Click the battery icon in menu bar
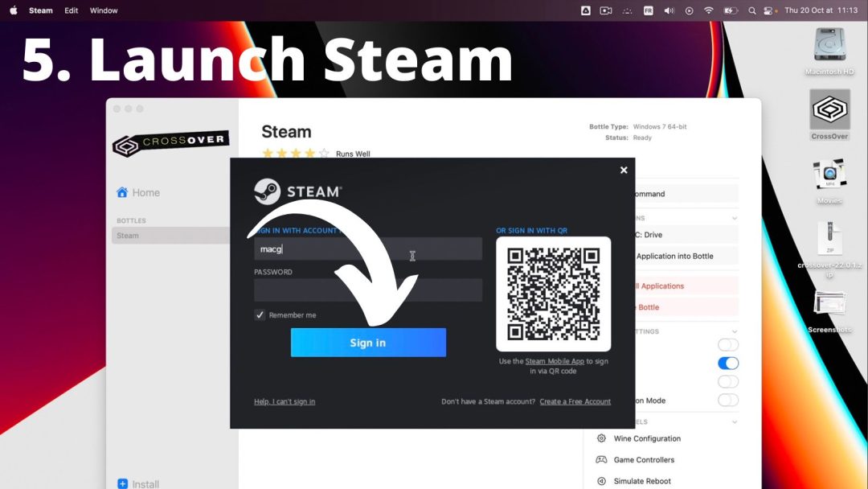The image size is (868, 489). pyautogui.click(x=731, y=10)
